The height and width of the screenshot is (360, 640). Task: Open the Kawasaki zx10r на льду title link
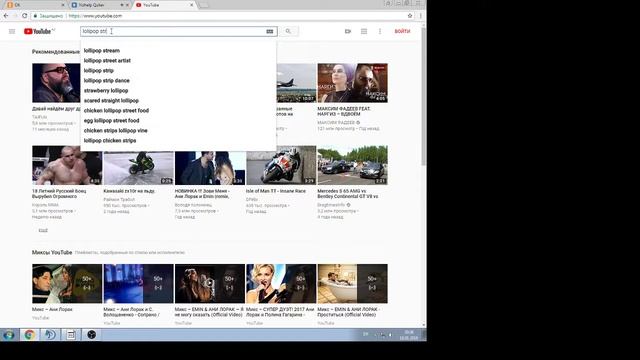[129, 191]
